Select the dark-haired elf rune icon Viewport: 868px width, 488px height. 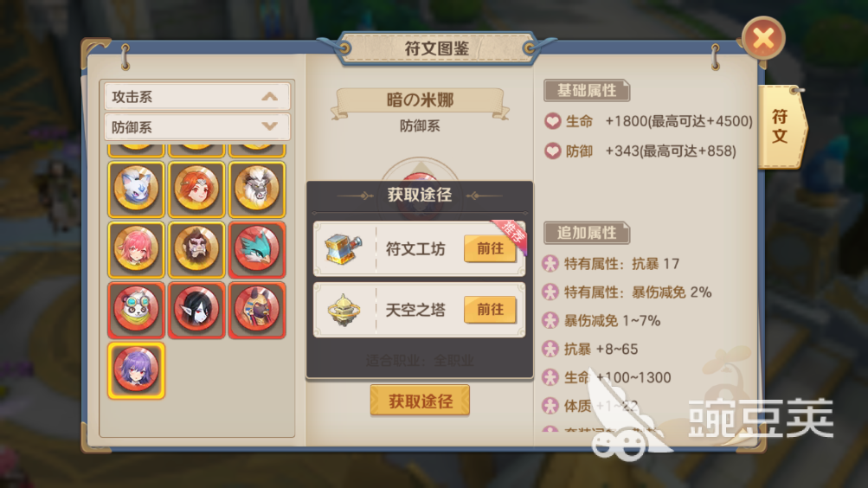coord(196,310)
